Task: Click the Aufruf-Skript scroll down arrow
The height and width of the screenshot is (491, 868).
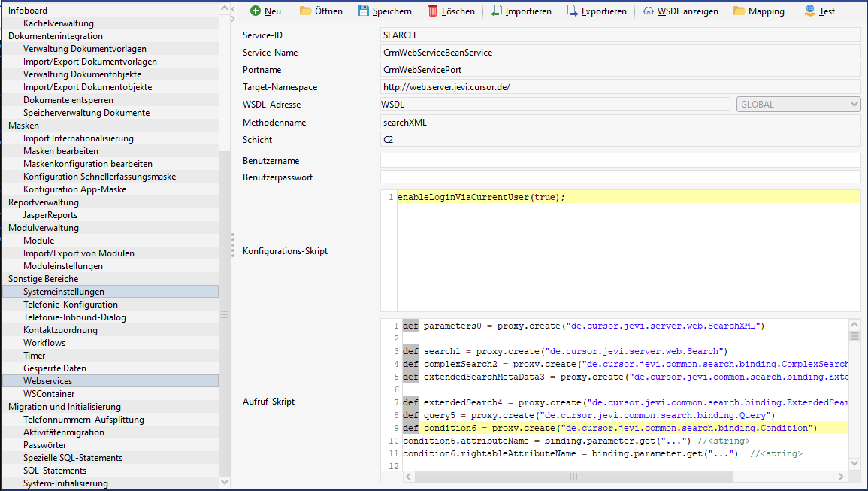Action: pos(854,464)
